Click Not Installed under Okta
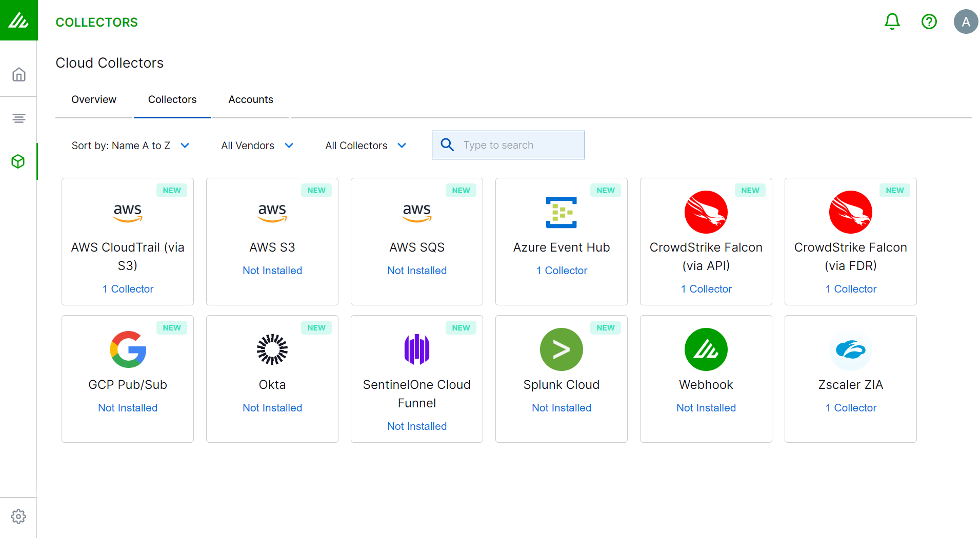Image resolution: width=980 pixels, height=538 pixels. click(272, 408)
